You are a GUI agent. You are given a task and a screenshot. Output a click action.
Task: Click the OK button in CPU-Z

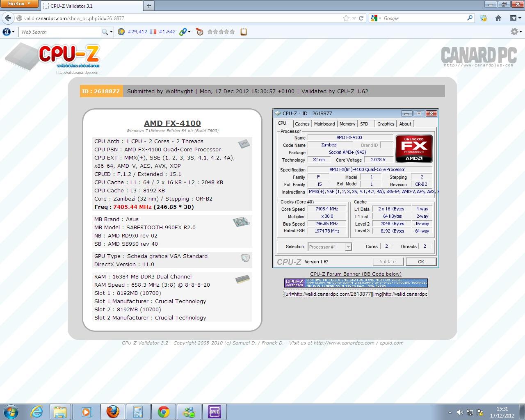pyautogui.click(x=421, y=262)
